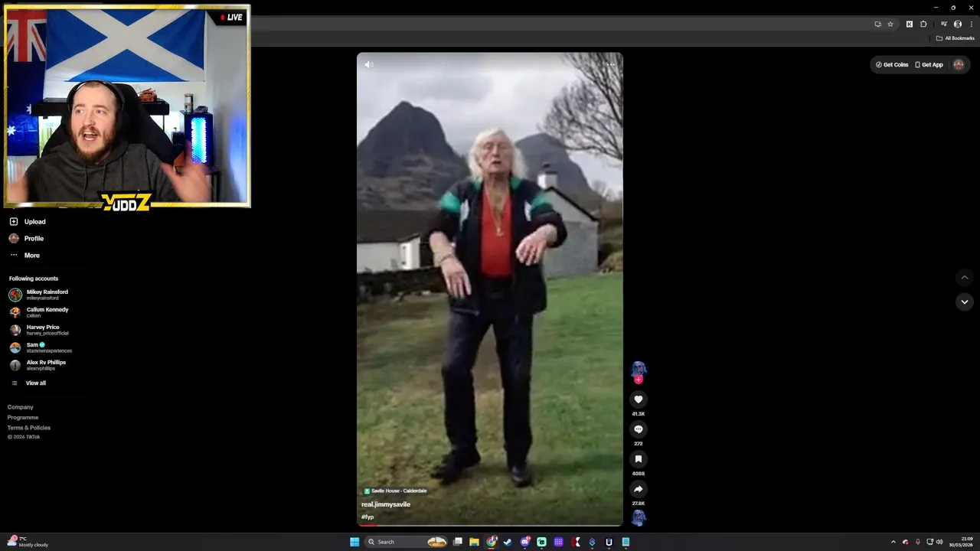
Task: Seek along the video progress bar
Action: (490, 525)
